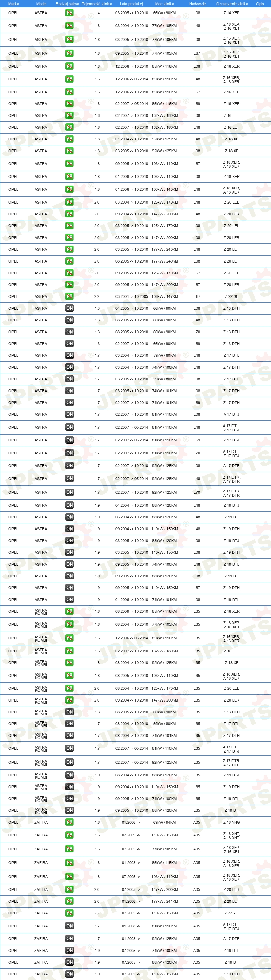Click the power value '85kW / 115KM'
Screen dimensions: 271x980
click(x=164, y=863)
